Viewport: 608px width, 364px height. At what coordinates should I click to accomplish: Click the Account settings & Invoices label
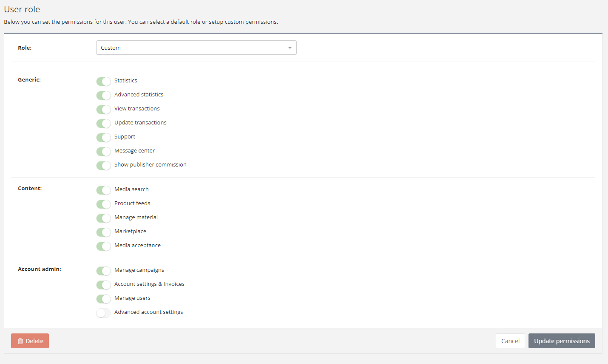point(149,284)
